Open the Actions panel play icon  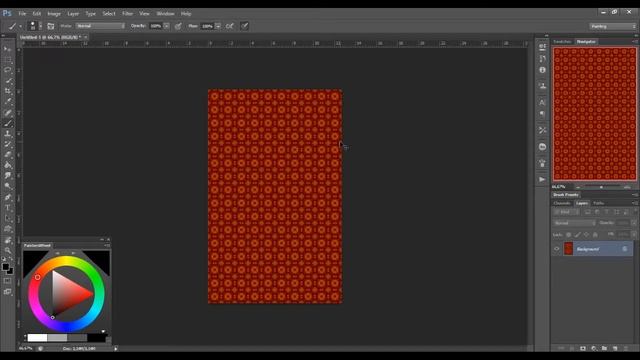542,179
